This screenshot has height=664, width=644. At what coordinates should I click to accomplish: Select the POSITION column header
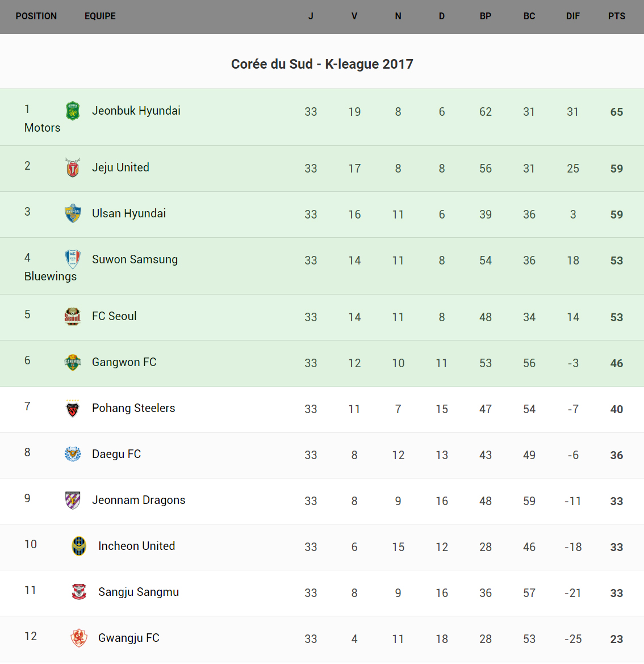pos(36,16)
